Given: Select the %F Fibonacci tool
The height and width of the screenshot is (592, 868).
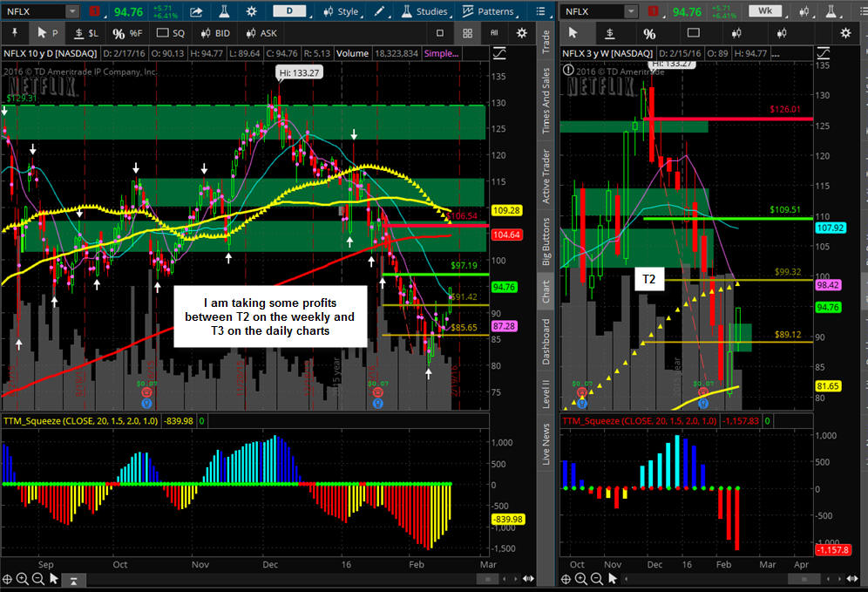Looking at the screenshot, I should coord(127,33).
